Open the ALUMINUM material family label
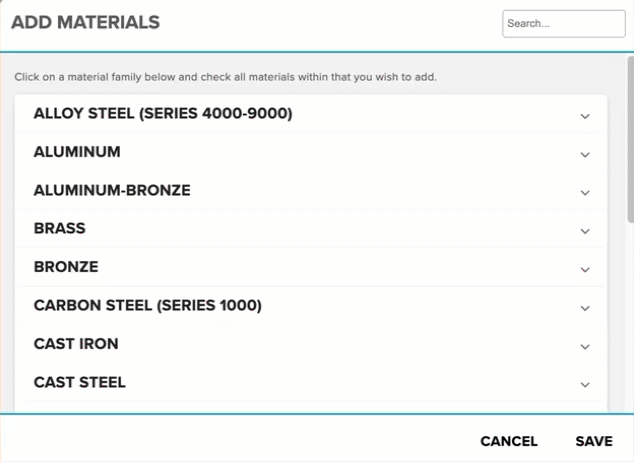The image size is (634, 462). click(x=77, y=152)
